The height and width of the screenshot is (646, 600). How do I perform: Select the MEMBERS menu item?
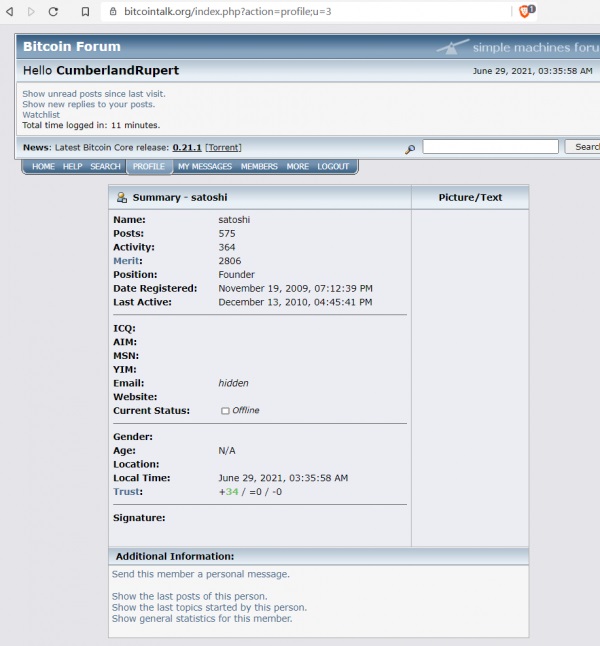[x=259, y=167]
